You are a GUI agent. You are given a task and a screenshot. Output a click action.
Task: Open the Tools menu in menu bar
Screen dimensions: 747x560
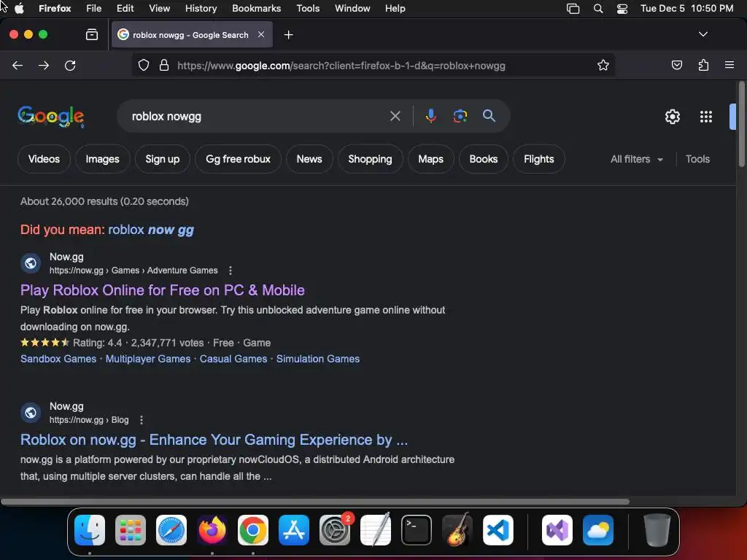(308, 8)
